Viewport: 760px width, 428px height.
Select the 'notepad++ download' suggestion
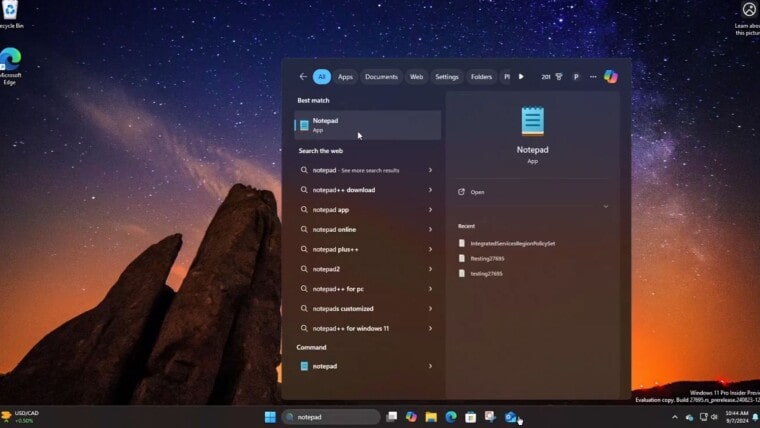367,190
